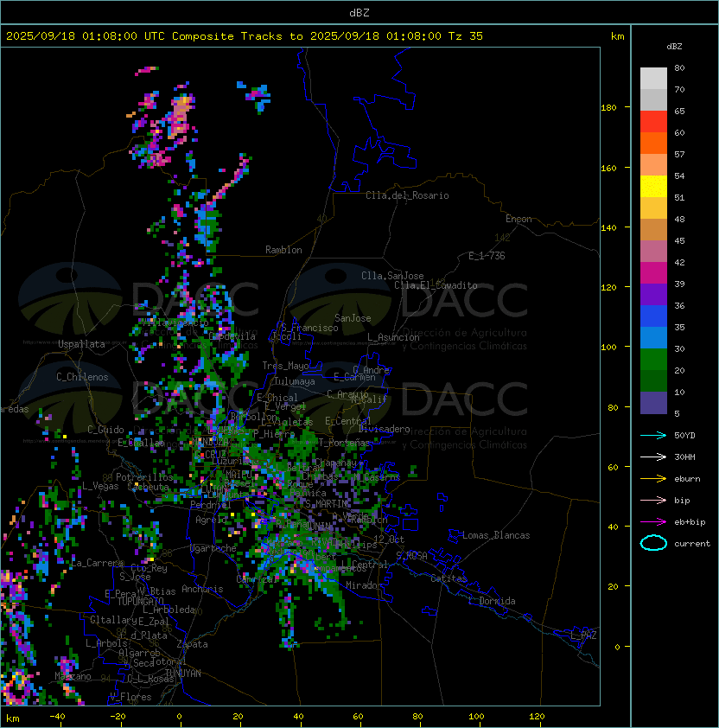The height and width of the screenshot is (728, 719).
Task: Click the 'dBZ' title at the top
Action: 359,12
